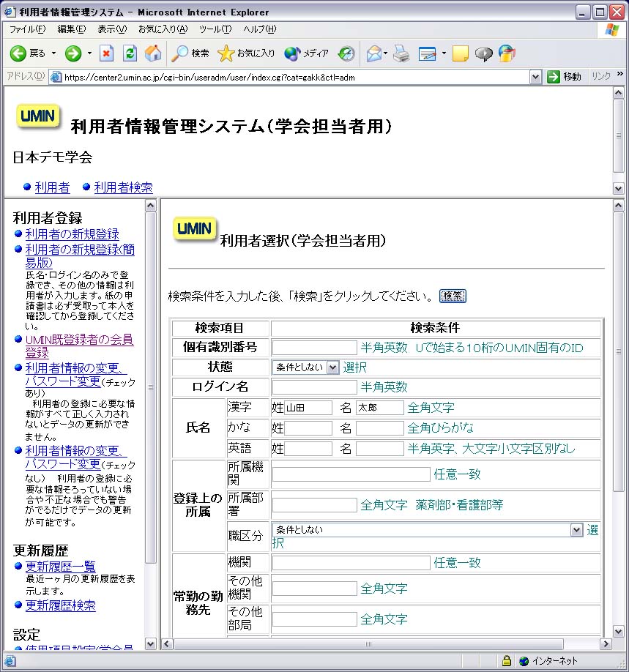Click the 利用者検索 navigation link
The height and width of the screenshot is (672, 629).
point(123,187)
